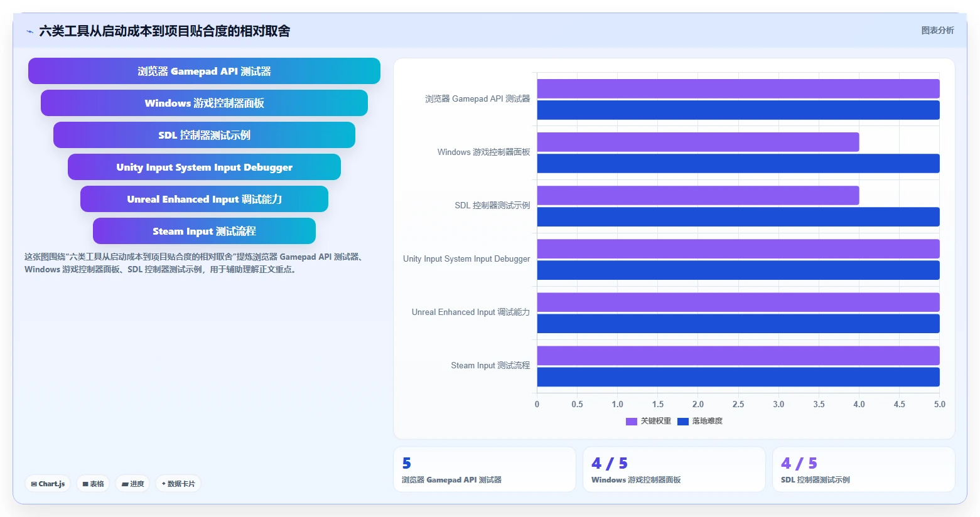
Task: Click the purple bar for Steam Input 测试流程
Action: click(x=738, y=355)
